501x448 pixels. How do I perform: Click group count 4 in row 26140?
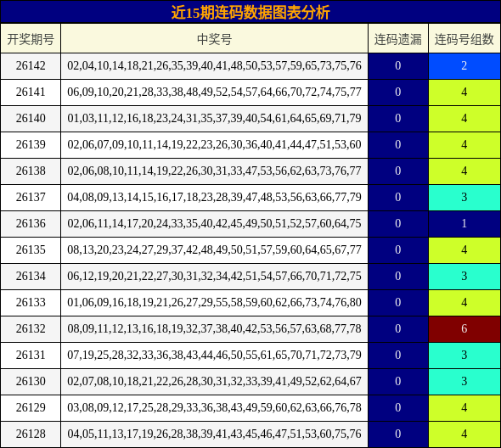click(464, 119)
